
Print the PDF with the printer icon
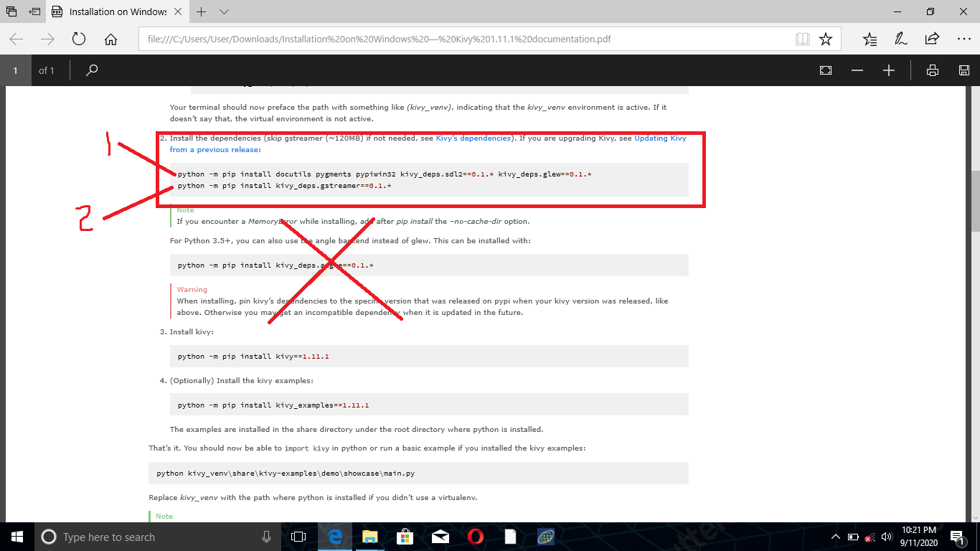[932, 70]
